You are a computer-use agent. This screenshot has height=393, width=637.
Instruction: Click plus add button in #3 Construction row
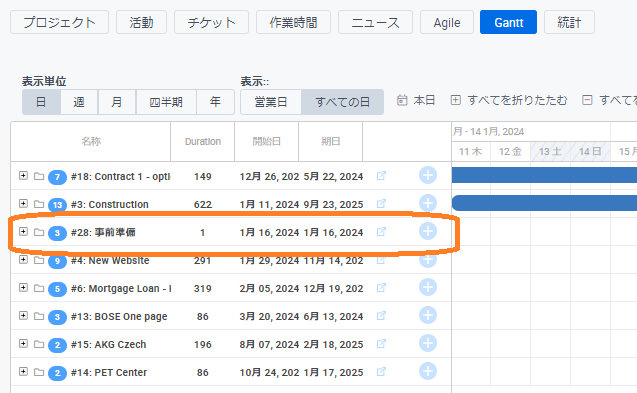pyautogui.click(x=428, y=203)
